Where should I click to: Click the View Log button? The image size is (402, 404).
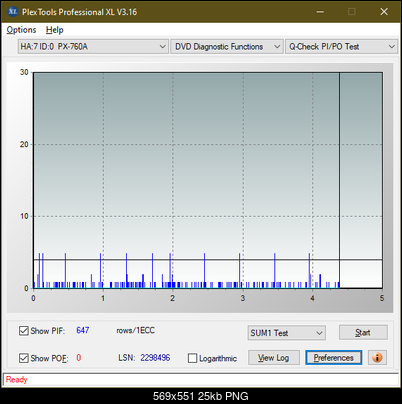(x=274, y=358)
